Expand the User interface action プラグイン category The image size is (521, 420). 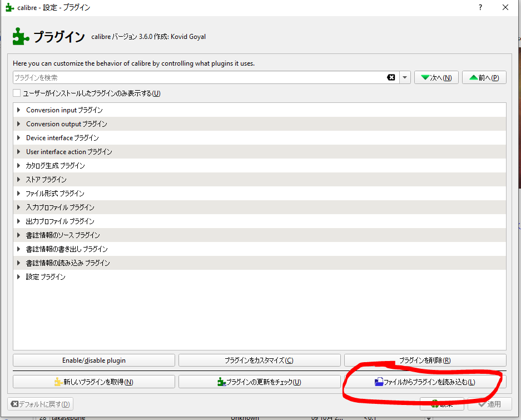click(18, 152)
